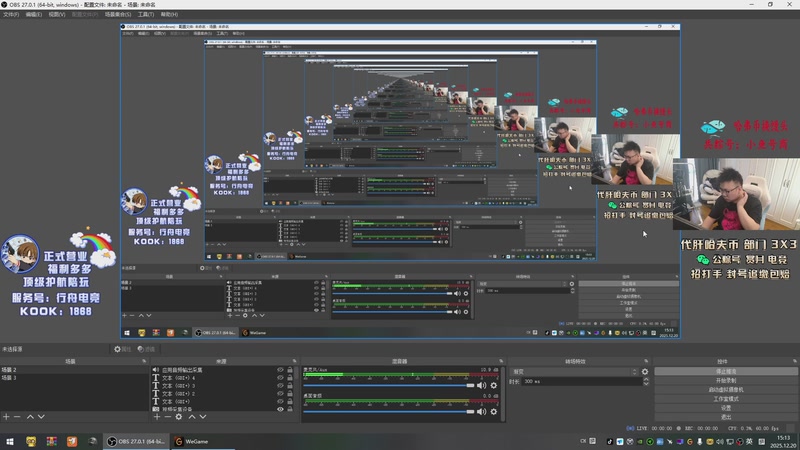Viewport: 800px width, 450px height.
Task: Open transition properties gear icon
Action: click(x=645, y=372)
